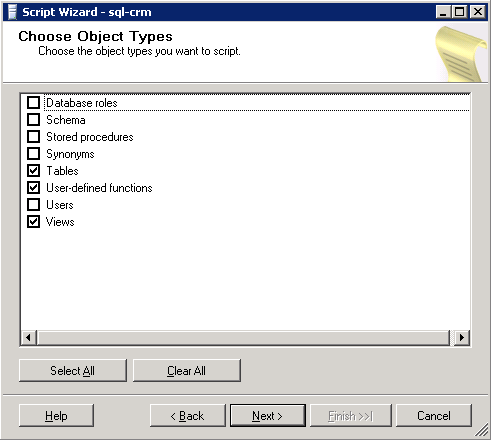The height and width of the screenshot is (440, 491).
Task: Maximize the Script Wizard window
Action: (x=460, y=12)
